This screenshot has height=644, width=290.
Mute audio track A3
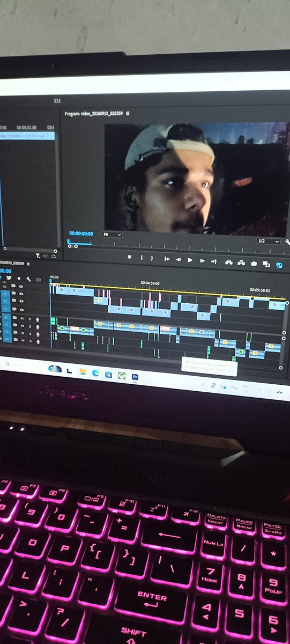(22, 333)
